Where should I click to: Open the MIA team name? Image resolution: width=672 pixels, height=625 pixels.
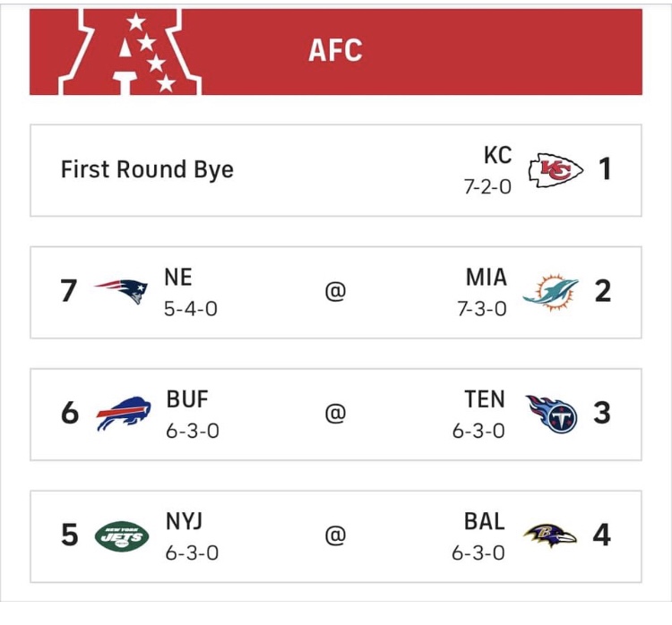487,278
